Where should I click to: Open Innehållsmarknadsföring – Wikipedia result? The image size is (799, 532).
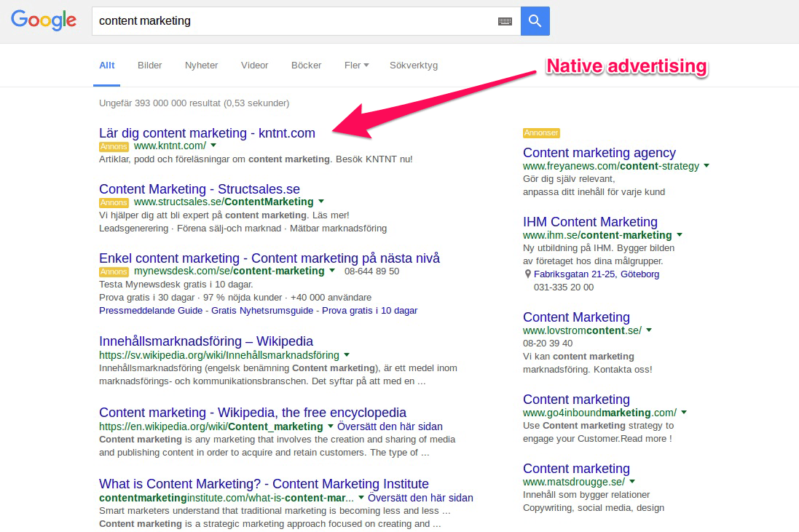[x=206, y=341]
